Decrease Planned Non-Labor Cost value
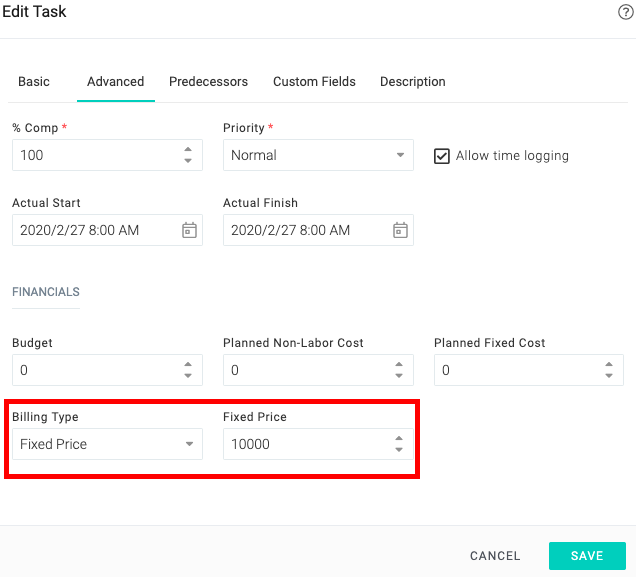The image size is (636, 577). [399, 375]
